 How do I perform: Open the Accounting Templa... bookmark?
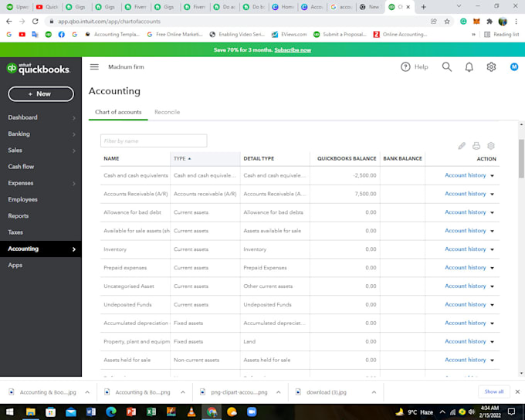113,34
